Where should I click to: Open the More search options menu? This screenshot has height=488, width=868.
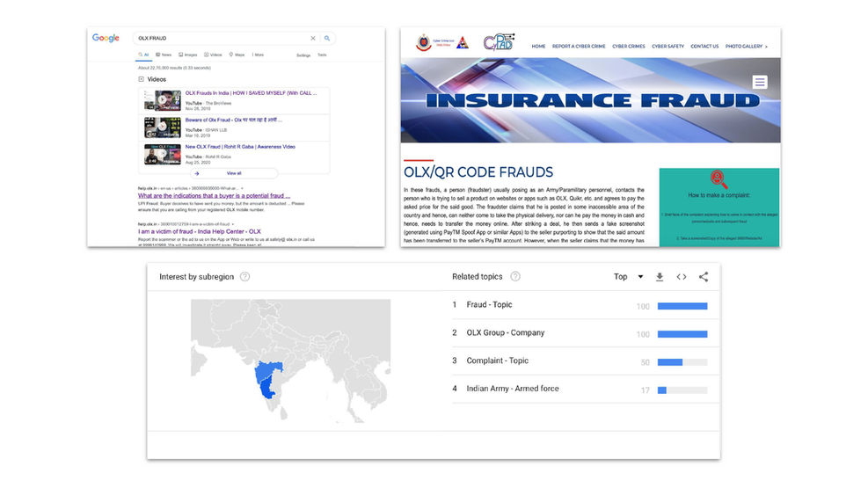pos(258,55)
